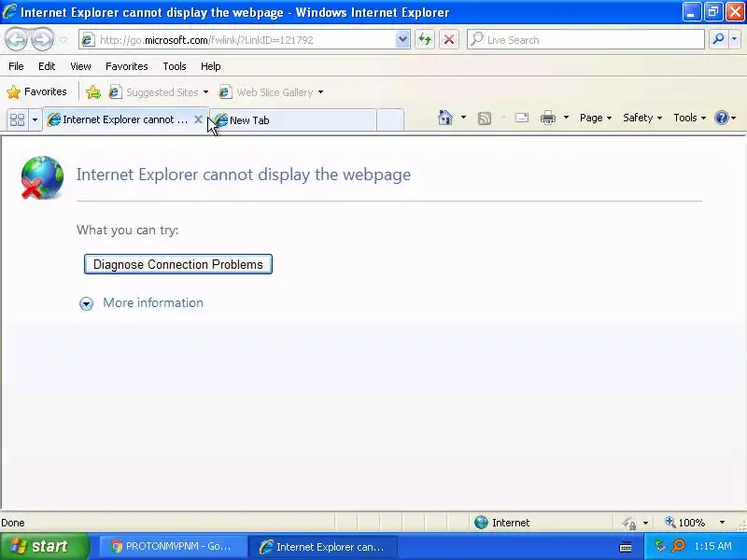Click the Add to Favorites Bar icon
Image resolution: width=747 pixels, height=560 pixels.
93,91
